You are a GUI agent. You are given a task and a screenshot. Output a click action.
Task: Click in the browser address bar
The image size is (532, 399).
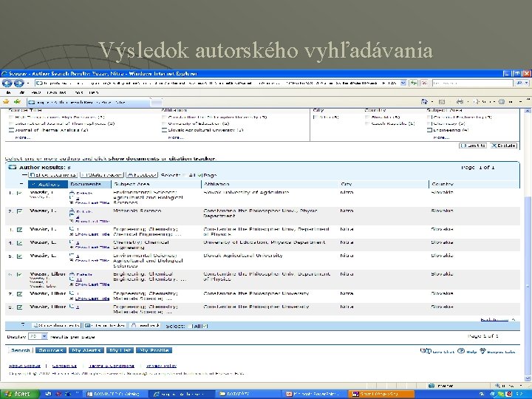click(x=217, y=83)
